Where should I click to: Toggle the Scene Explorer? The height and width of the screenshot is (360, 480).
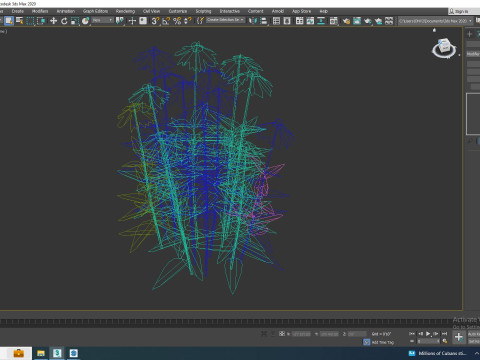(276, 21)
